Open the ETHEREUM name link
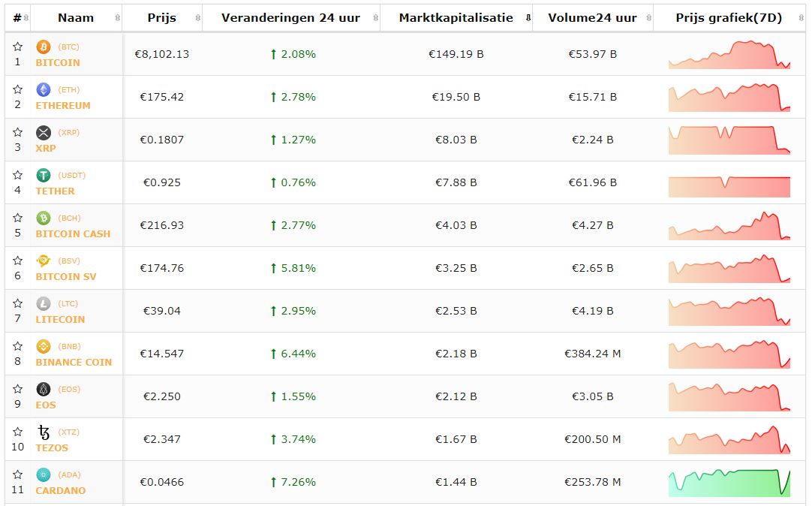This screenshot has width=812, height=506. point(63,106)
